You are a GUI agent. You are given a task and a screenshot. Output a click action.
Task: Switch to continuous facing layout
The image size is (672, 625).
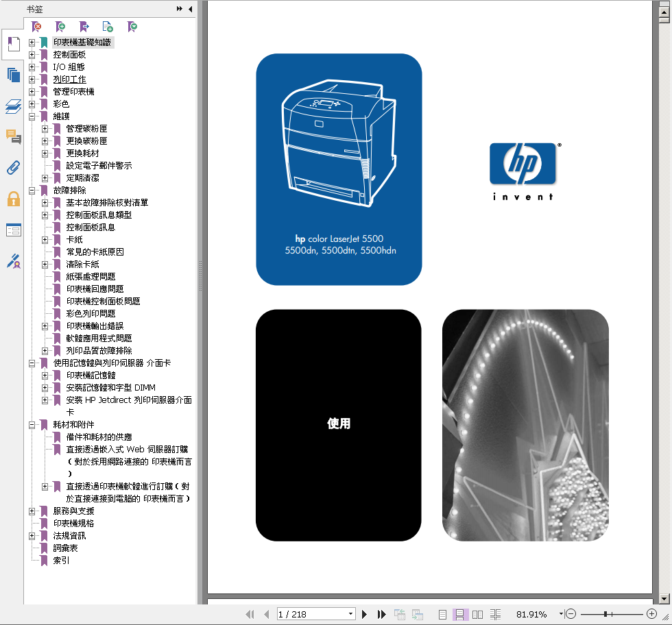point(495,615)
